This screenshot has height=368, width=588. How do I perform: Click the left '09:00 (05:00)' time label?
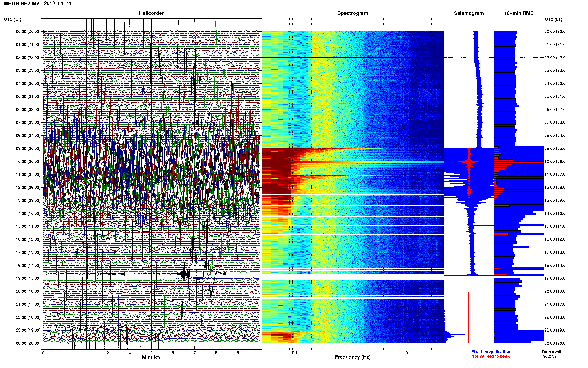pyautogui.click(x=28, y=148)
